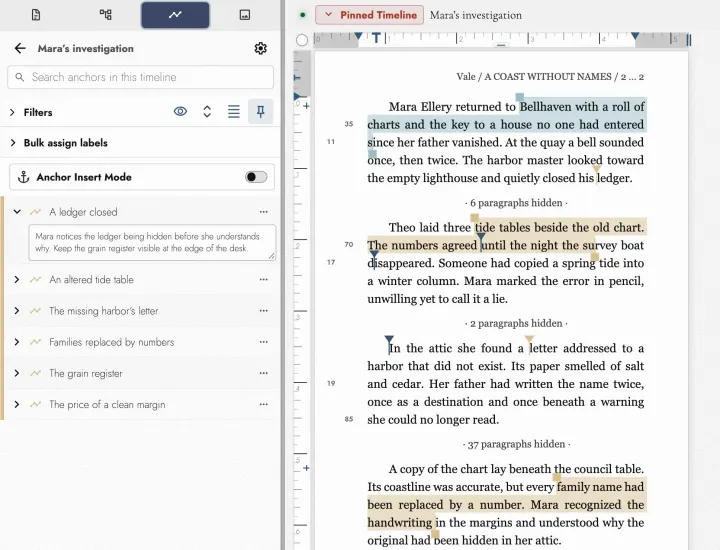Viewport: 720px width, 550px height.
Task: Click the circle button left of ruler
Action: pos(302,40)
